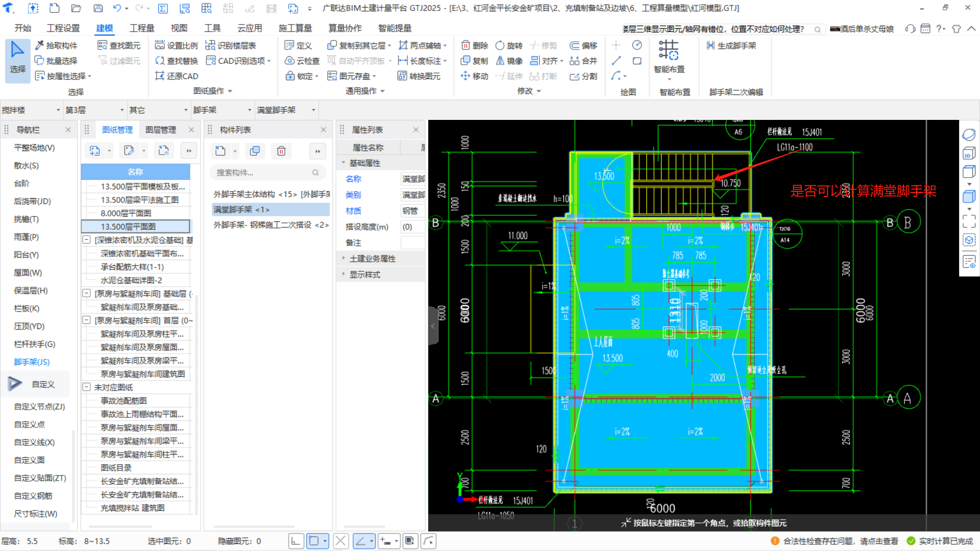
Task: Open 云检查 cloud check
Action: point(302,61)
